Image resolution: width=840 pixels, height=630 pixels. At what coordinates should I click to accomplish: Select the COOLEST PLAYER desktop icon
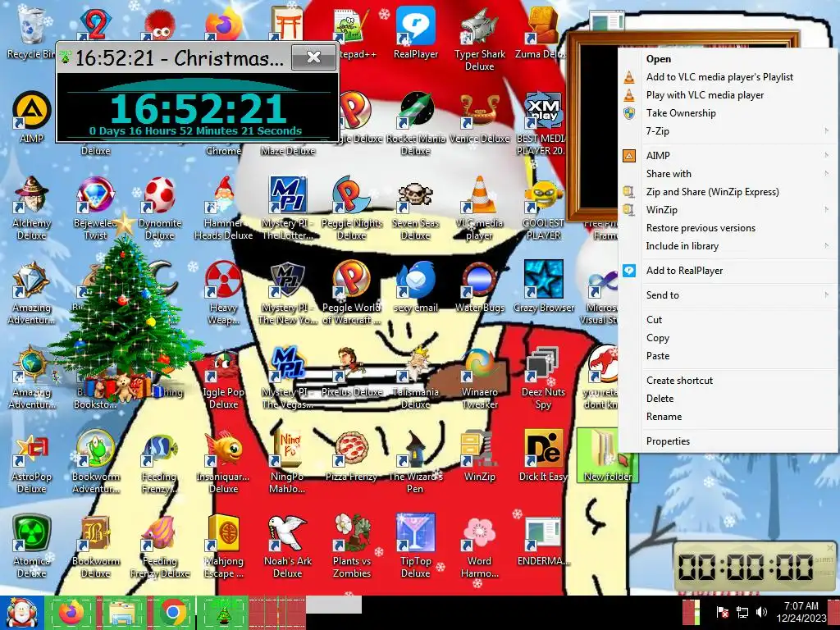point(543,208)
